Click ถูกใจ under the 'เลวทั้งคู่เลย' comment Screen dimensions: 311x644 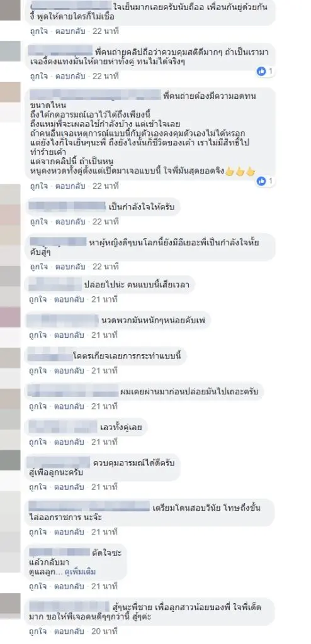click(38, 442)
